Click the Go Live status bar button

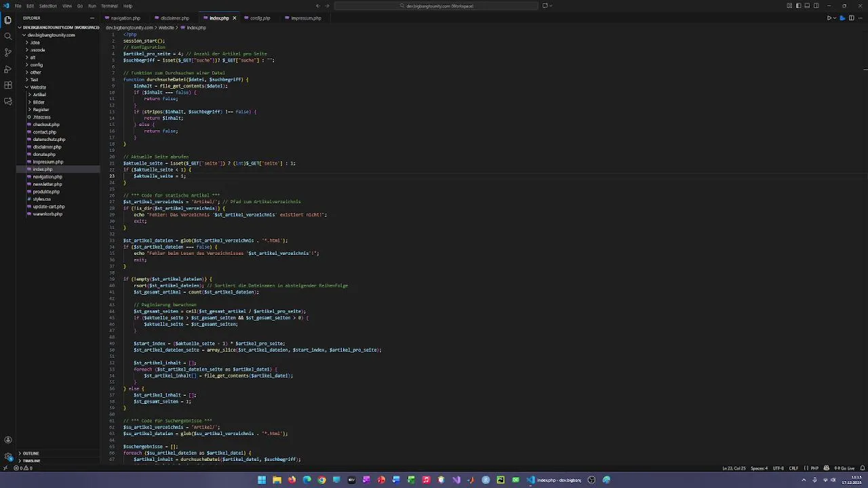(845, 468)
